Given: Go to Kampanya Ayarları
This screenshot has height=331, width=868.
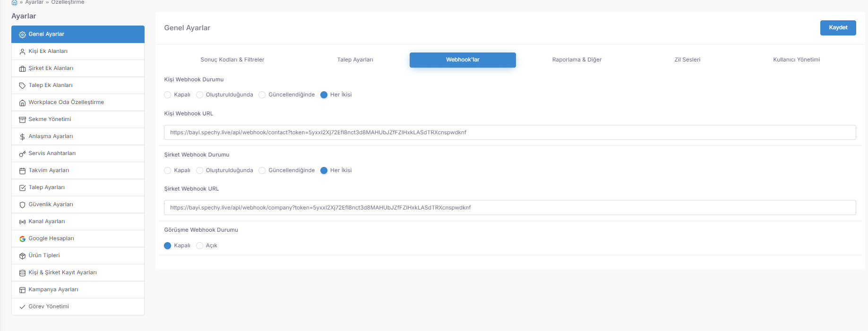Looking at the screenshot, I should [x=78, y=289].
